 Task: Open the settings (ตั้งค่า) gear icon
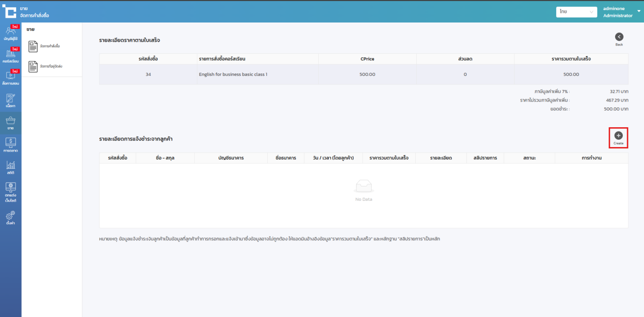[10, 217]
